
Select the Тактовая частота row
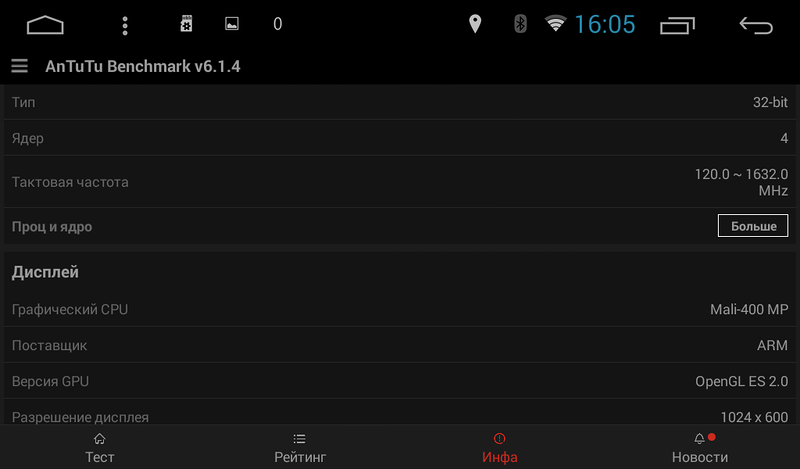pos(400,182)
